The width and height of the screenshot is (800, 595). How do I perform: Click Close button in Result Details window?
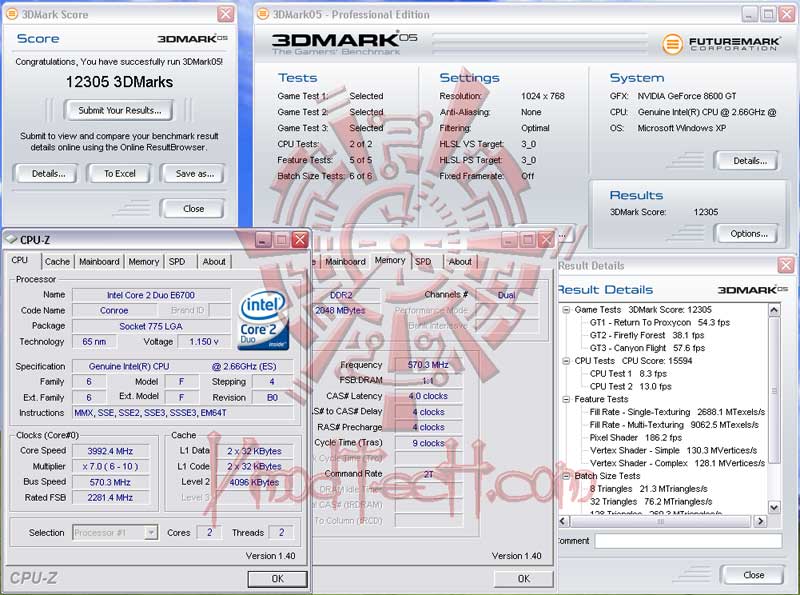753,575
